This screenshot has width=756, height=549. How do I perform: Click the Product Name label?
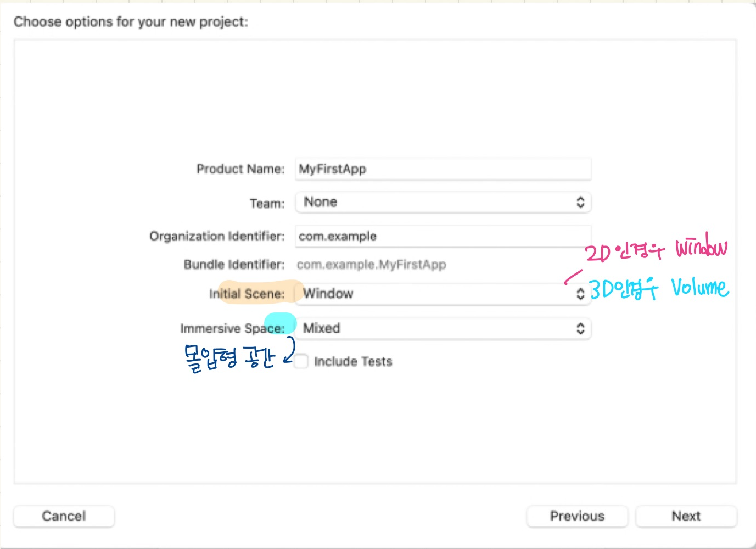pos(240,169)
